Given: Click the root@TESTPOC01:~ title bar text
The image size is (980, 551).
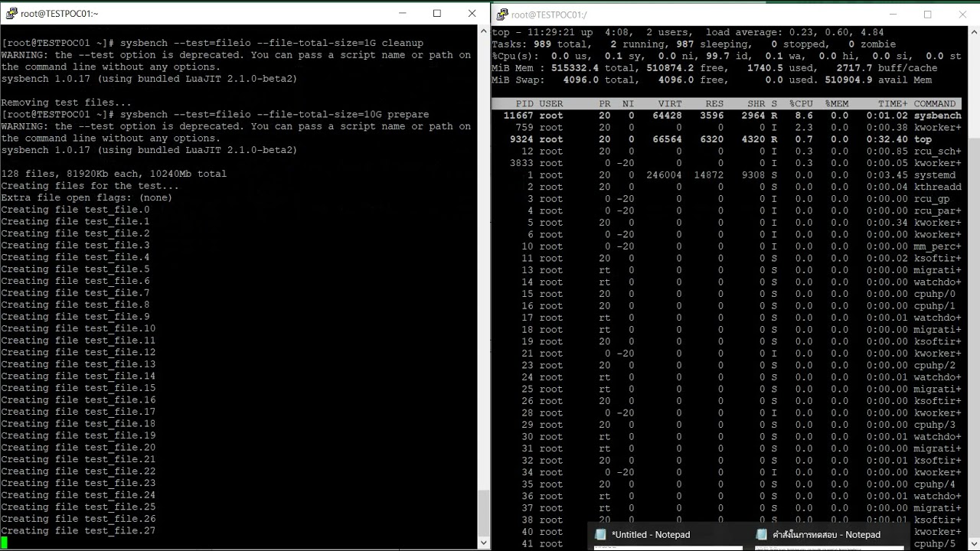Looking at the screenshot, I should click(59, 14).
